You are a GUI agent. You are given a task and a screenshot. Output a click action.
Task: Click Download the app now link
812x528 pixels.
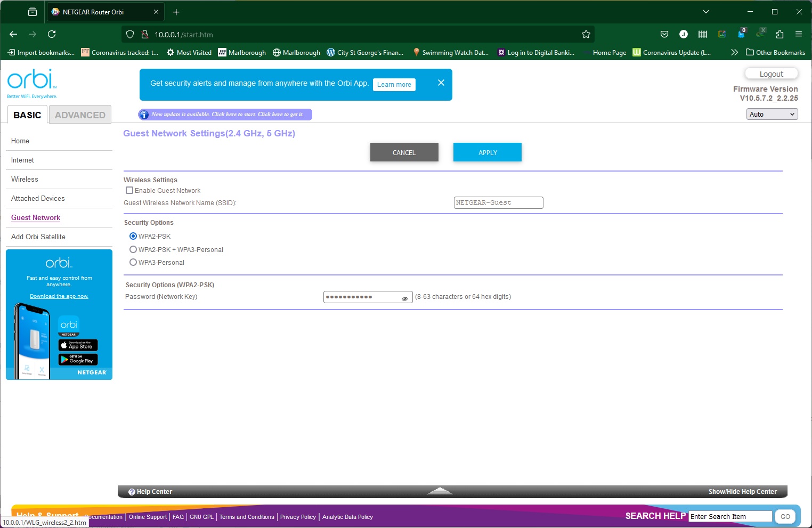click(59, 296)
